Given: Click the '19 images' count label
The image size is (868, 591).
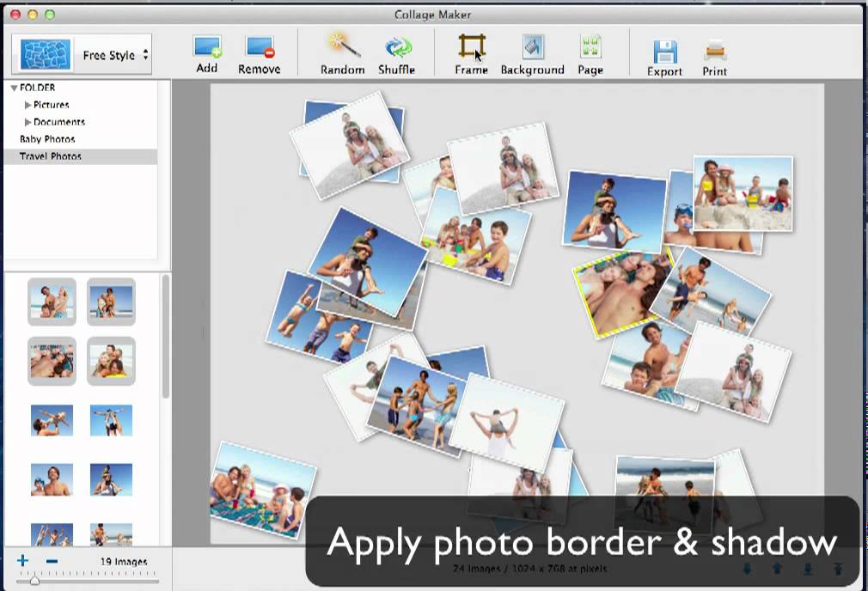Looking at the screenshot, I should [x=124, y=561].
